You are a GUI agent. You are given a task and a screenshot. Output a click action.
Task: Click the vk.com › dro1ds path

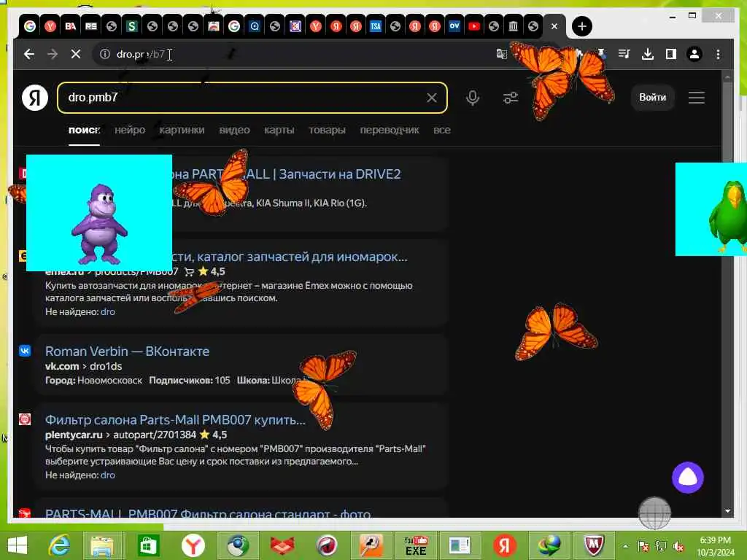click(83, 366)
